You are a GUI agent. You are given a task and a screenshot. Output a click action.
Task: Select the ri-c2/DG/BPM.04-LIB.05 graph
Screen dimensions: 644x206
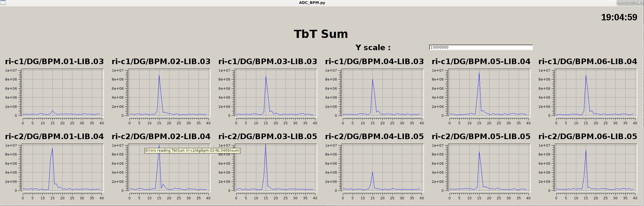[x=382, y=168]
